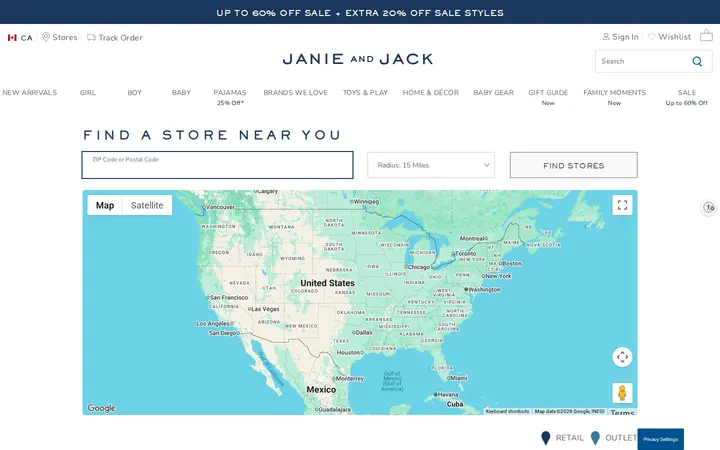Switch map to Satellite view
The height and width of the screenshot is (450, 720).
(147, 205)
